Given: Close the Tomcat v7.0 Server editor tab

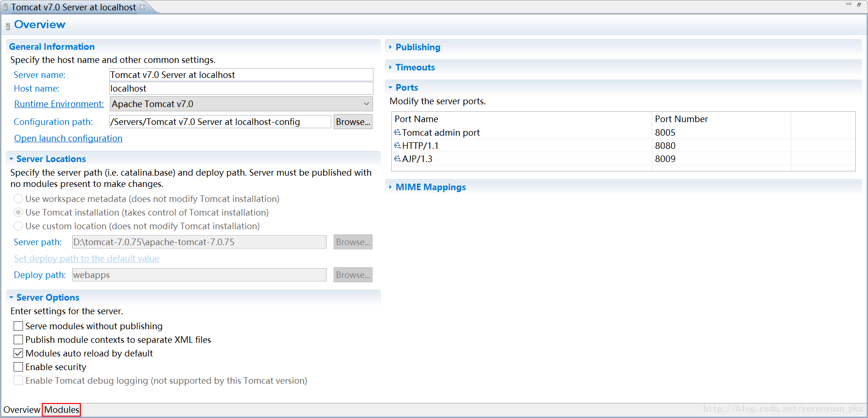Looking at the screenshot, I should pos(142,7).
